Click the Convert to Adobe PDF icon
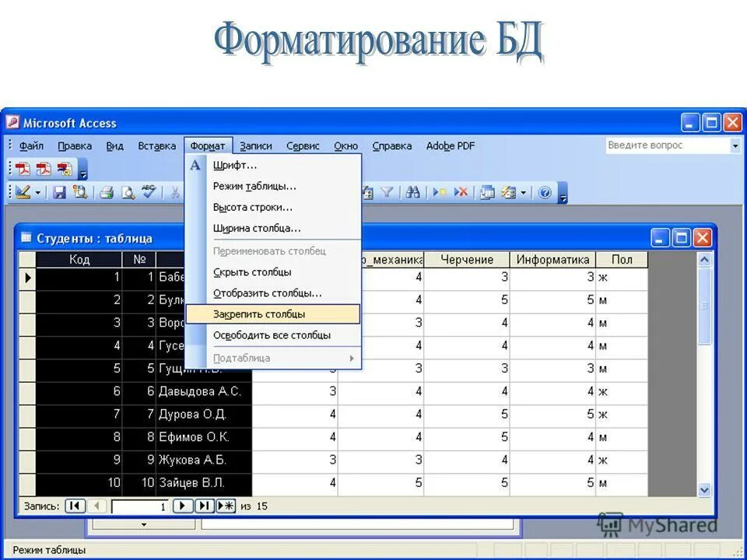The width and height of the screenshot is (747, 560). pos(23,169)
